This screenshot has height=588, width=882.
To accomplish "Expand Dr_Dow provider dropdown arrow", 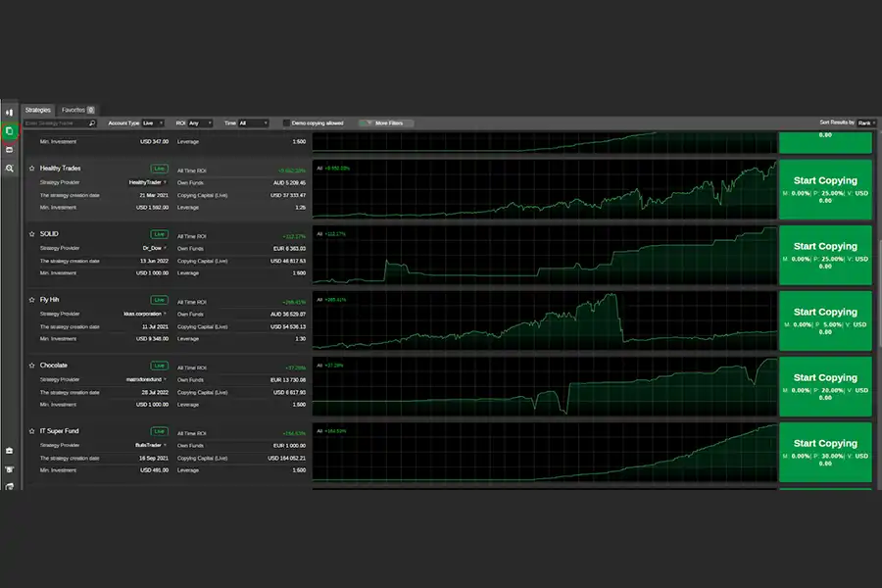I will (x=165, y=248).
